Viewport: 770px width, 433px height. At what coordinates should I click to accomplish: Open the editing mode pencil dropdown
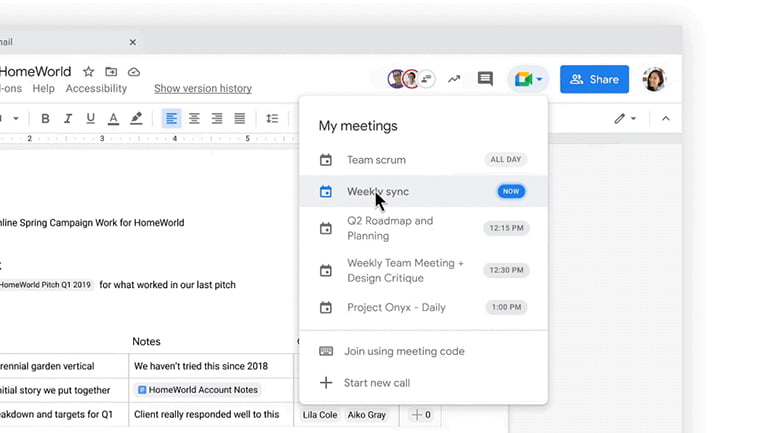625,118
